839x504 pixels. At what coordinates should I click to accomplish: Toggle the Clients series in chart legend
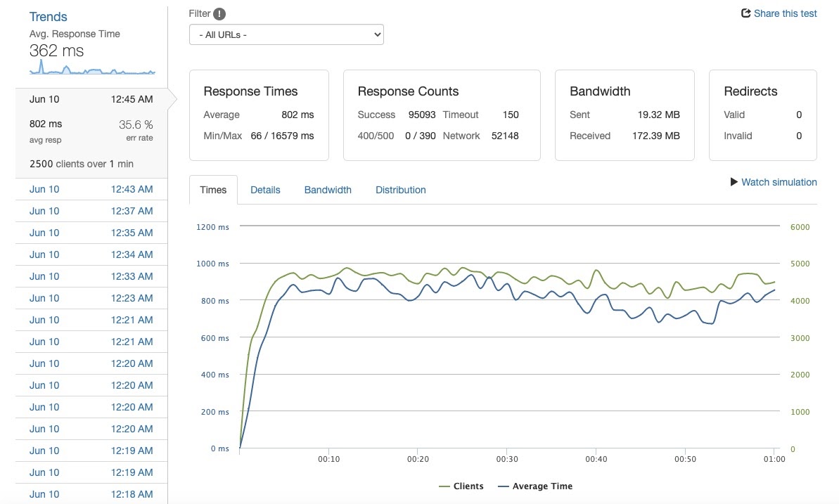(x=461, y=486)
